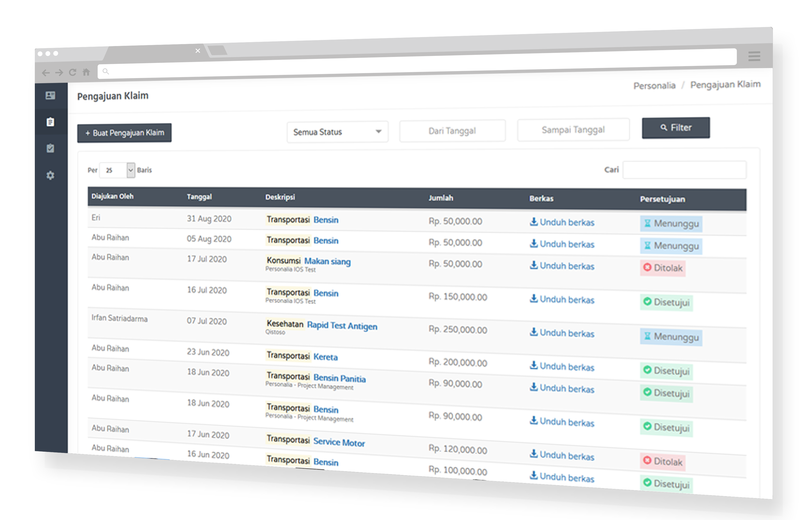This screenshot has width=812, height=520.
Task: Open the rows per page dropdown
Action: (x=117, y=170)
